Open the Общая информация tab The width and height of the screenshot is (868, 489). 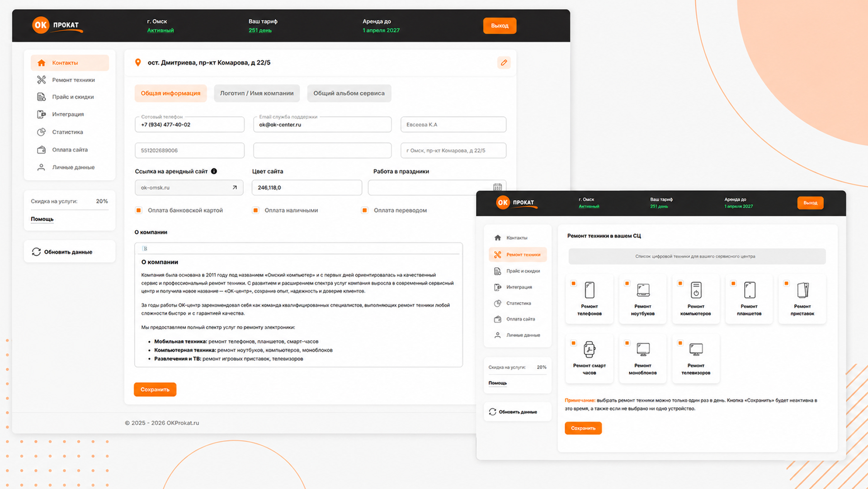(170, 93)
